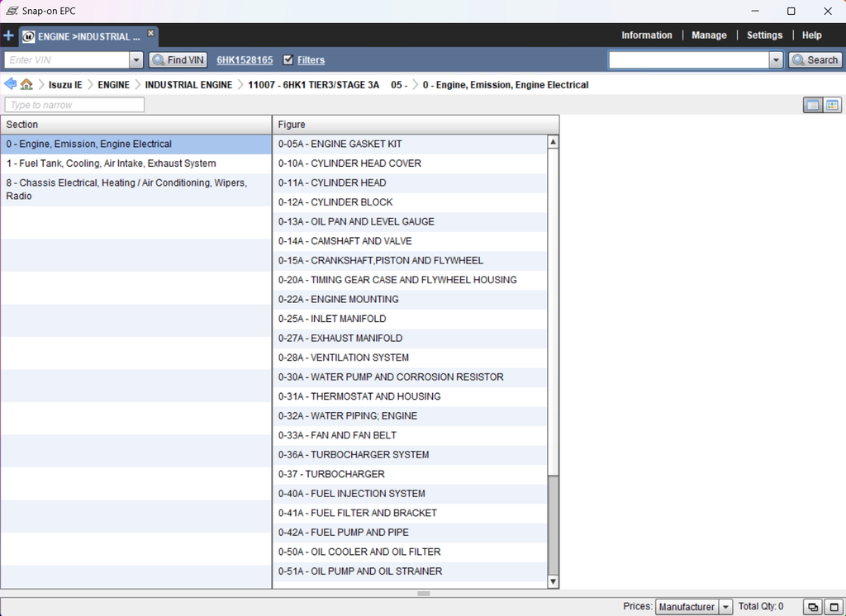Open figure 0-20A - TIMING GEAR CASE
Image resolution: width=846 pixels, height=616 pixels.
(410, 280)
